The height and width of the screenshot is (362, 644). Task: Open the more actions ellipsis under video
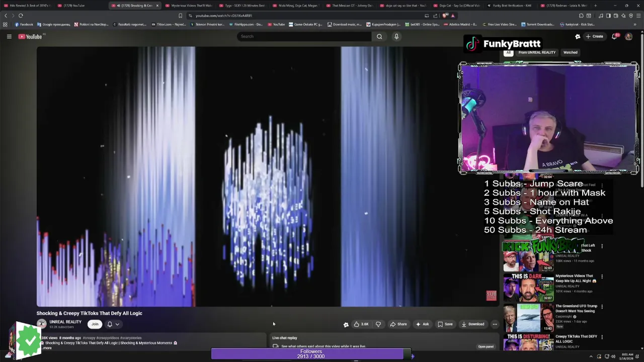pos(495,324)
